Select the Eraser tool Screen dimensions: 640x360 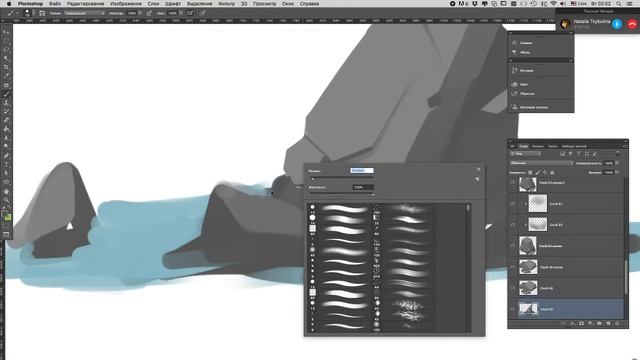pos(6,120)
